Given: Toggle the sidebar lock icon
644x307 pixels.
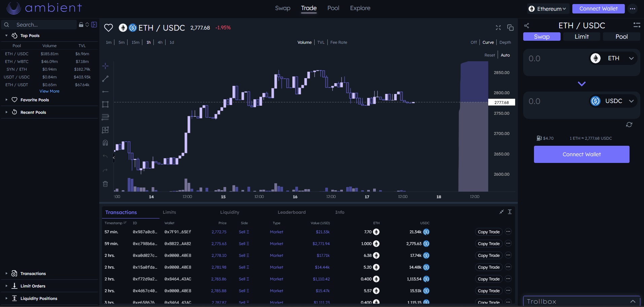Looking at the screenshot, I should pyautogui.click(x=81, y=25).
